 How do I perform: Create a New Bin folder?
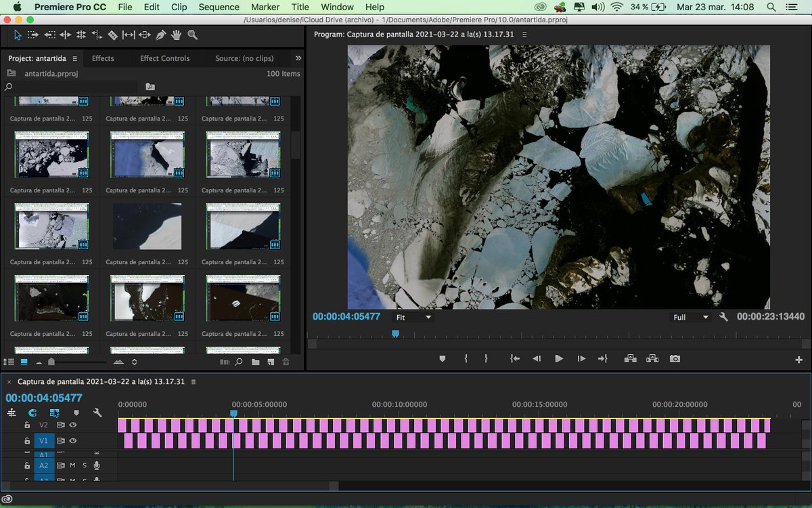(x=255, y=362)
